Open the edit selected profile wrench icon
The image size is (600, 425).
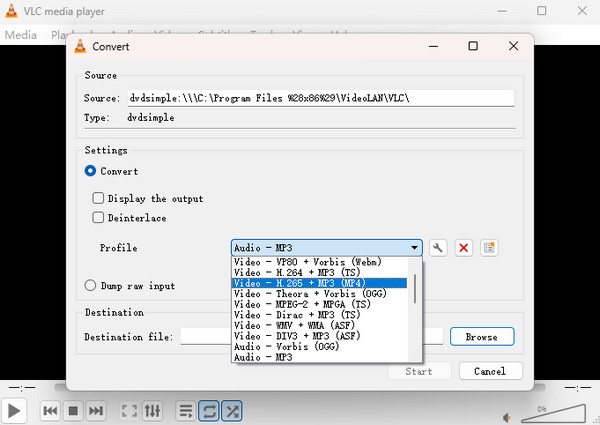pyautogui.click(x=438, y=248)
